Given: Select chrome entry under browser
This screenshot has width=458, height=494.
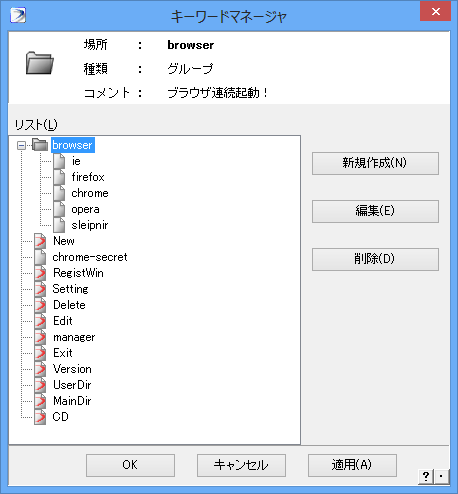Looking at the screenshot, I should 90,193.
